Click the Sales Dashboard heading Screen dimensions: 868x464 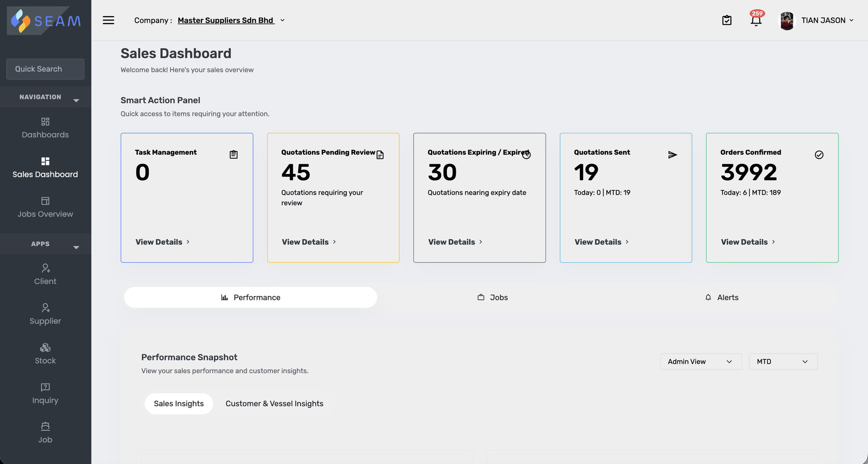click(176, 53)
